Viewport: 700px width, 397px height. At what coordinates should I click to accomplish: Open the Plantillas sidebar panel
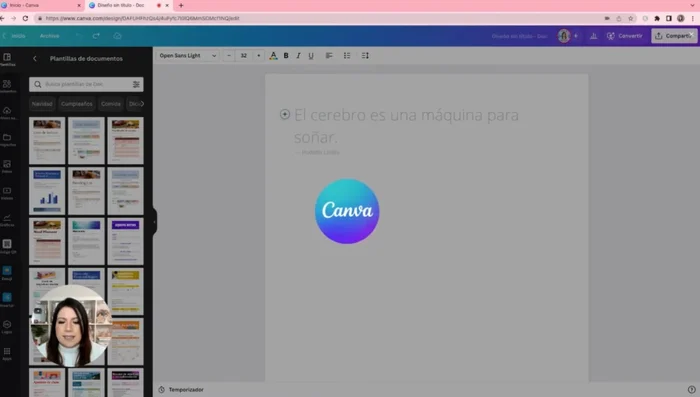point(7,59)
